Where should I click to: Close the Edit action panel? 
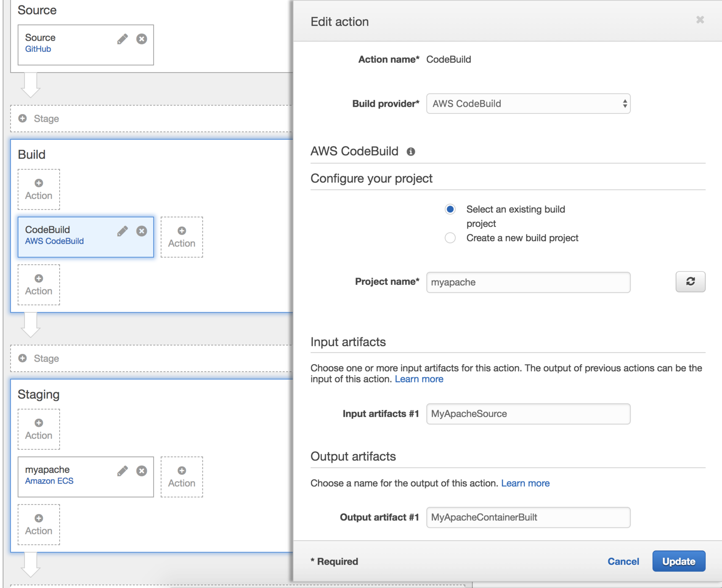[x=700, y=20]
